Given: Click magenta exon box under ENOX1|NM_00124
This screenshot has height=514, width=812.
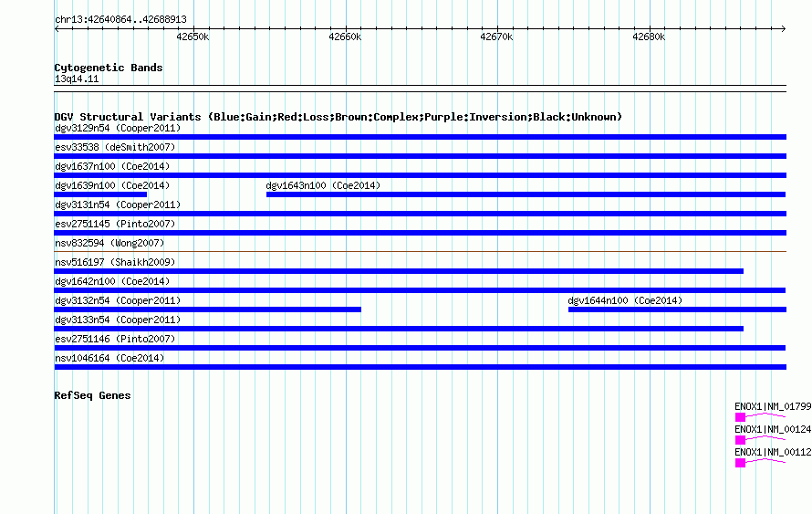Looking at the screenshot, I should pos(741,440).
